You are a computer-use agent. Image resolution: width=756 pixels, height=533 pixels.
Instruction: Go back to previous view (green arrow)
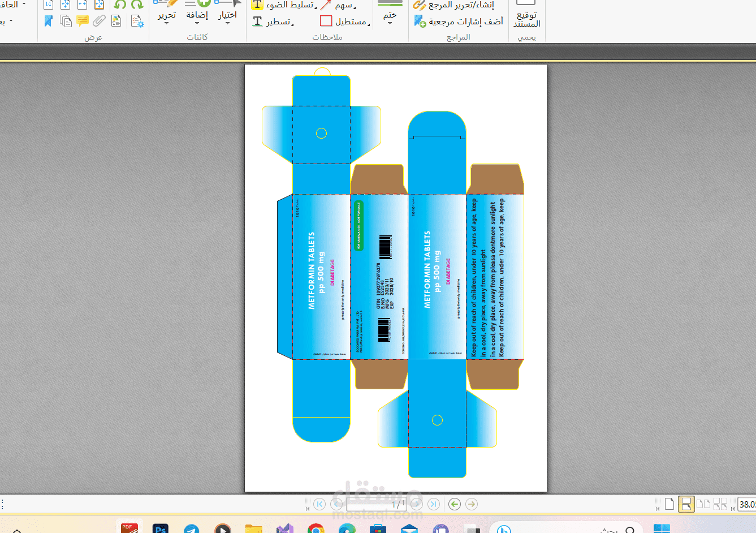[x=455, y=504]
